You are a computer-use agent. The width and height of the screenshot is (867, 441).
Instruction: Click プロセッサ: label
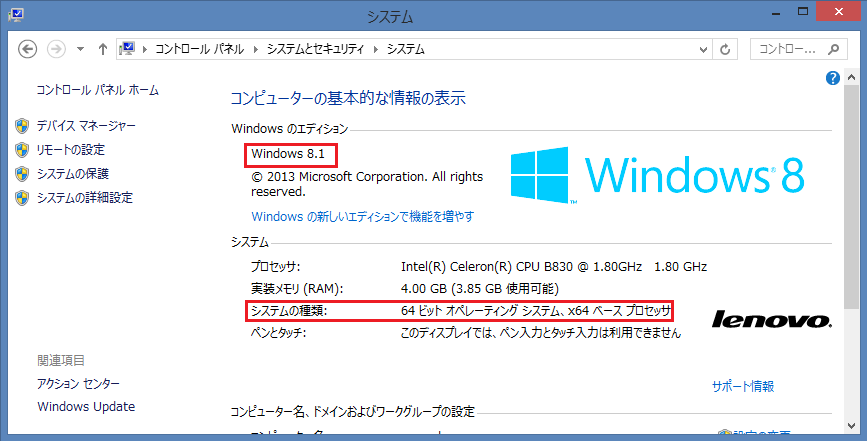click(x=275, y=267)
